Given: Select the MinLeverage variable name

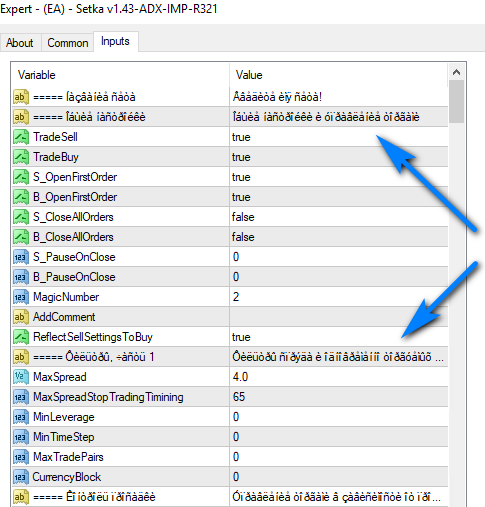Looking at the screenshot, I should (x=64, y=417).
